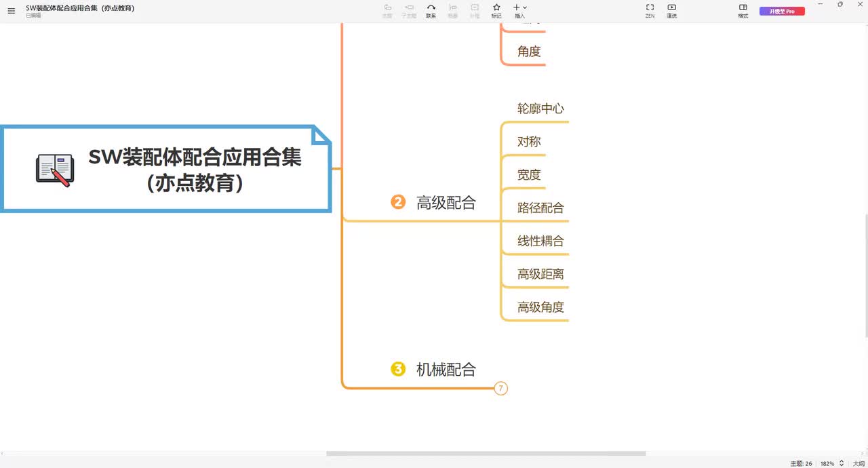Click the 已编辑 status under the title

33,16
